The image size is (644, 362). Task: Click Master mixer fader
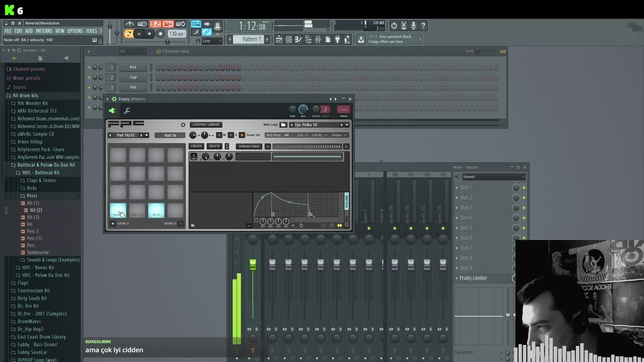coord(253,264)
